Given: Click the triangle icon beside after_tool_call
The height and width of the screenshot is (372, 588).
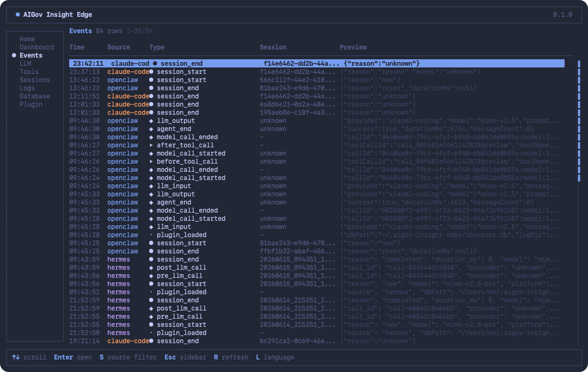Looking at the screenshot, I should point(151,145).
